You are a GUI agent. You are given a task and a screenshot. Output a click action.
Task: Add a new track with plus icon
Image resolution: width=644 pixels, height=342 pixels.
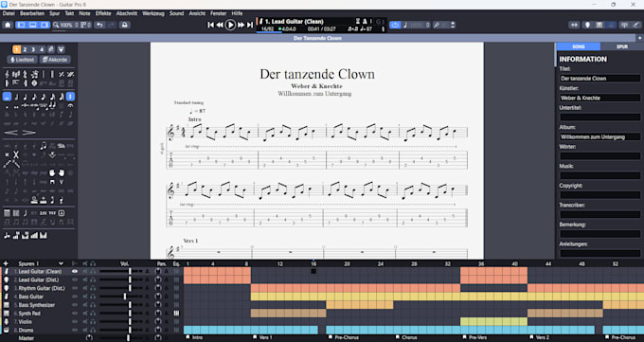[6, 263]
